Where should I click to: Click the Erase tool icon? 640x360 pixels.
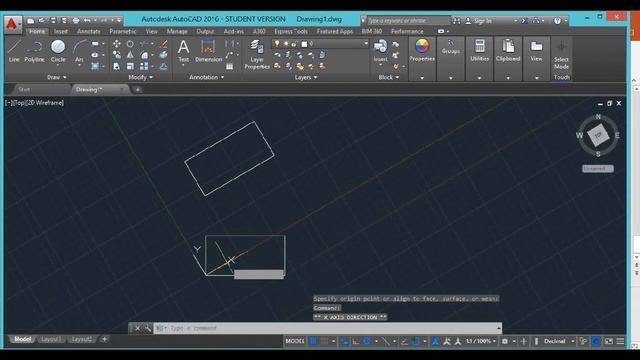pos(164,44)
